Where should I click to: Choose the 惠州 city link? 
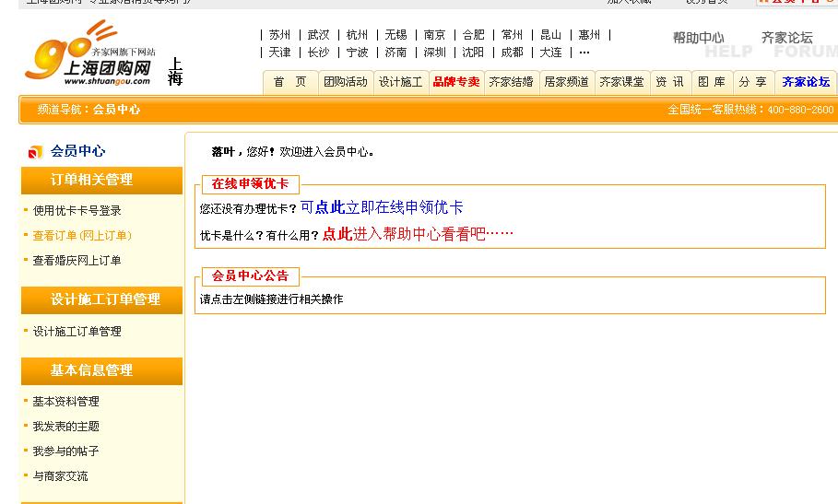tap(589, 35)
